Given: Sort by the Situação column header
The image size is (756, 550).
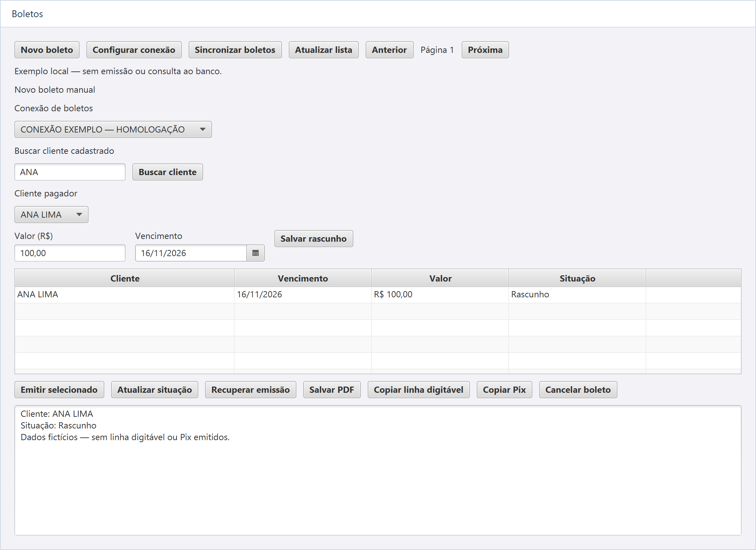Looking at the screenshot, I should click(577, 278).
